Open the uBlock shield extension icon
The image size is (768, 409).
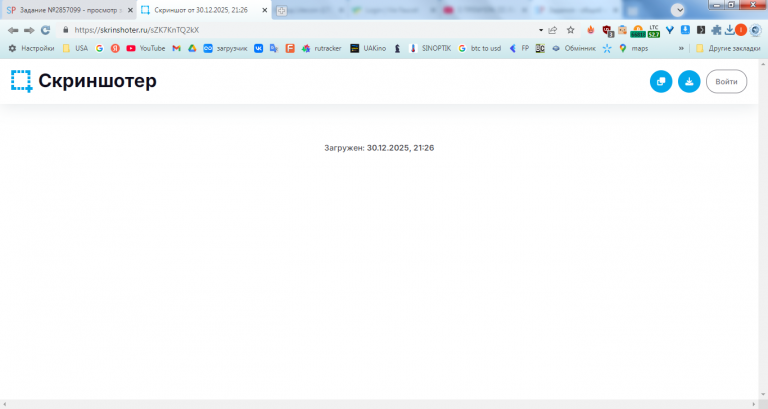tap(607, 31)
